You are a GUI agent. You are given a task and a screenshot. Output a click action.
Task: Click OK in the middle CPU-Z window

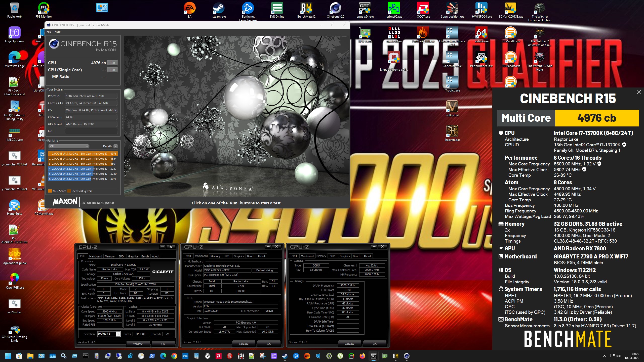[269, 344]
